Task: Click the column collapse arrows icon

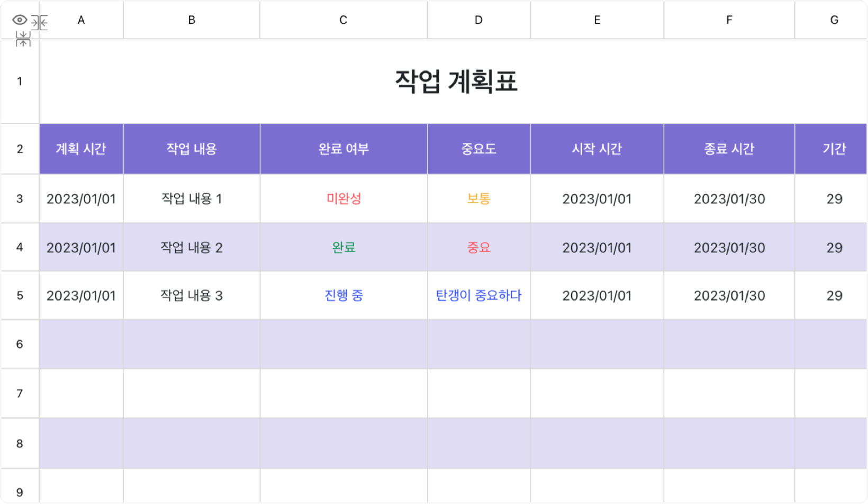Action: pos(39,22)
